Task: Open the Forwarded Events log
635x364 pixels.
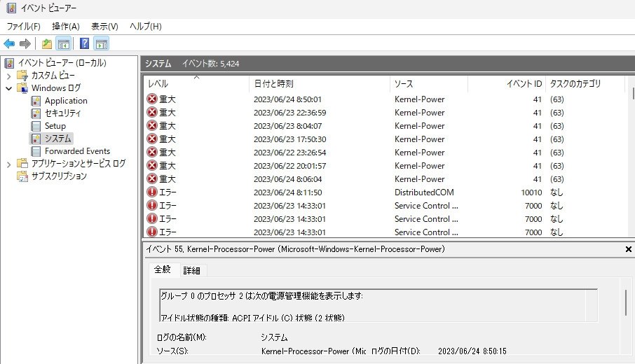Action: click(77, 151)
